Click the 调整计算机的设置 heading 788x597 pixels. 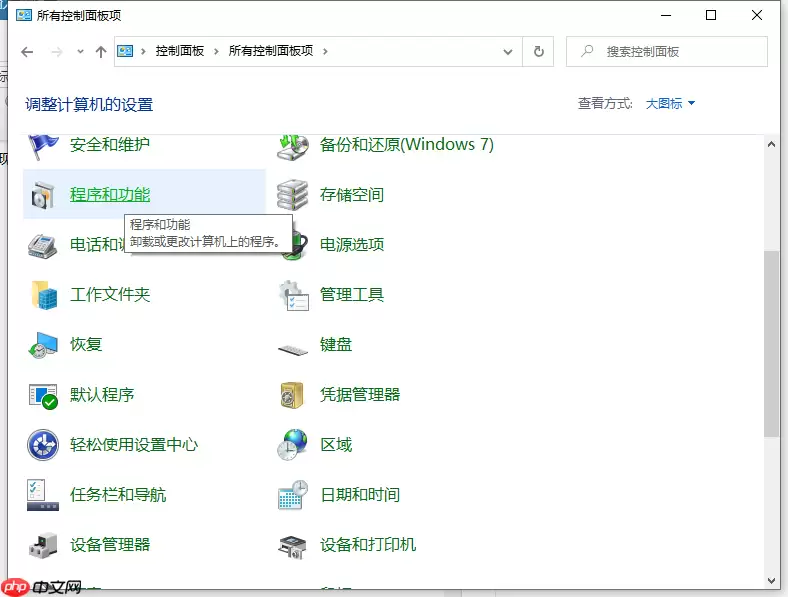[89, 105]
